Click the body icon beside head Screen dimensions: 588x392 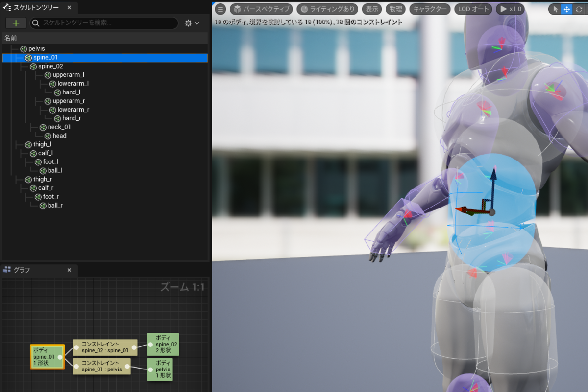(x=48, y=136)
